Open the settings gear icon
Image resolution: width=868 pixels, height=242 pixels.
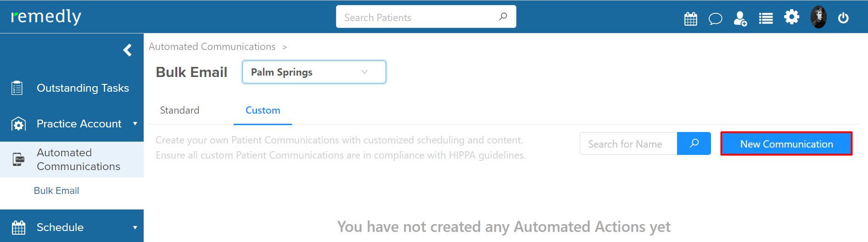click(x=791, y=17)
